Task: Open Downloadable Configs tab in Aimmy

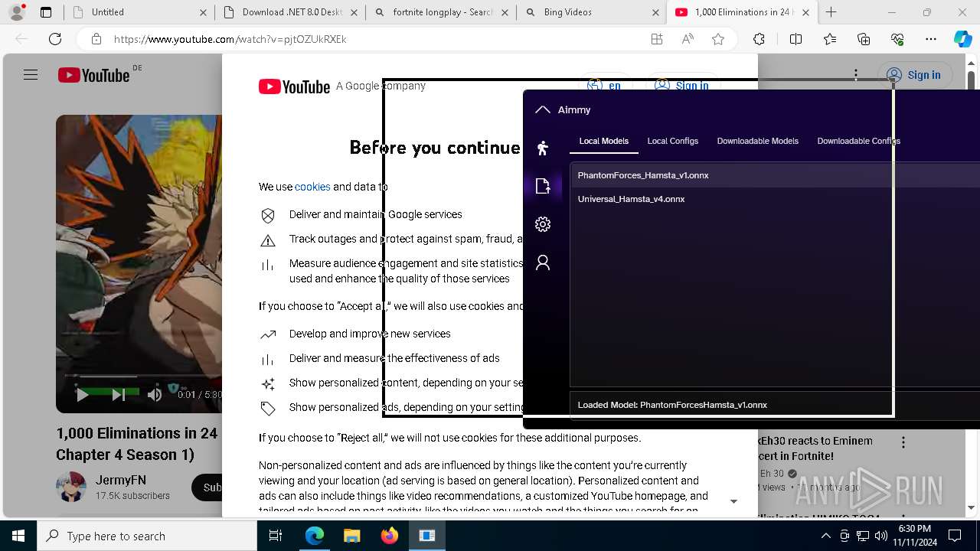Action: coord(858,141)
